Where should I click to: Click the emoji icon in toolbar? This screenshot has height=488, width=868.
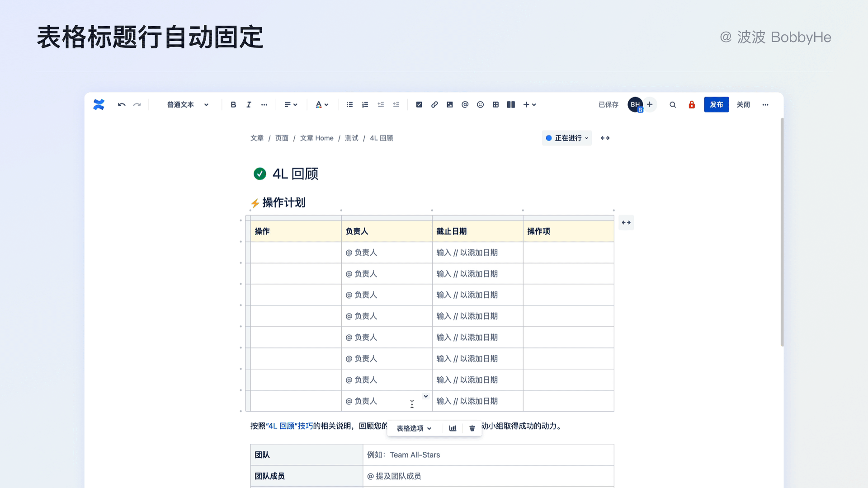point(480,105)
